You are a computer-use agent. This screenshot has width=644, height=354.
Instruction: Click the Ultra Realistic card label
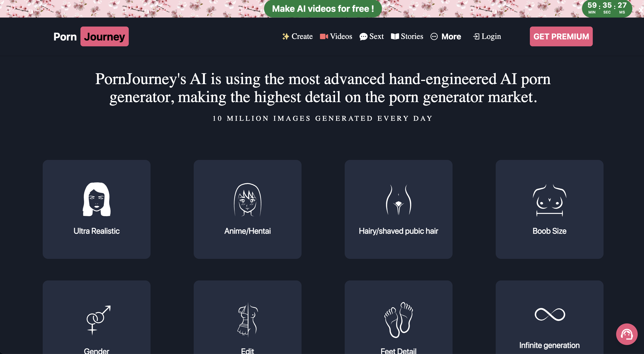(x=96, y=231)
